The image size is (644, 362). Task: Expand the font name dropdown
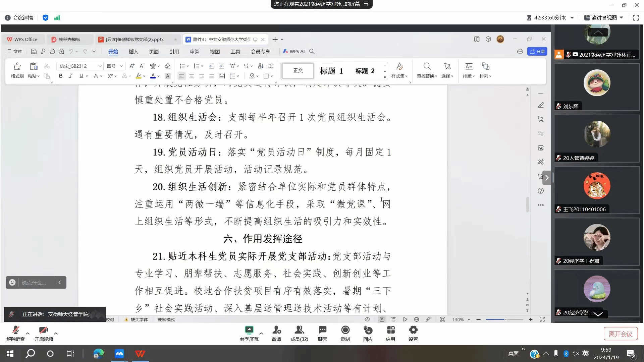(x=100, y=66)
